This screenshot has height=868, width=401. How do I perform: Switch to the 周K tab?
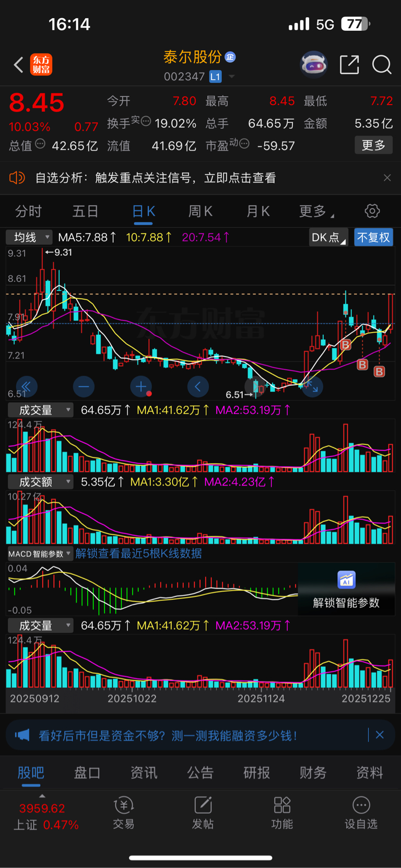click(200, 212)
